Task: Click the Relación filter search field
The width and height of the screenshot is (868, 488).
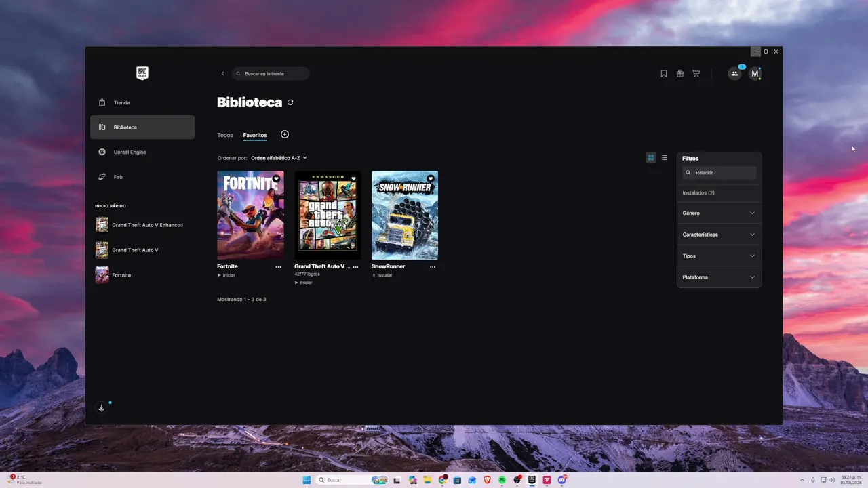Action: (719, 173)
